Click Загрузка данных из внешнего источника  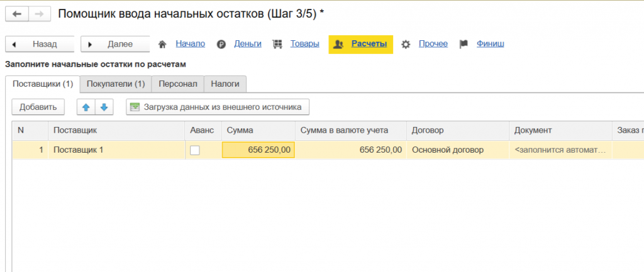pyautogui.click(x=218, y=107)
